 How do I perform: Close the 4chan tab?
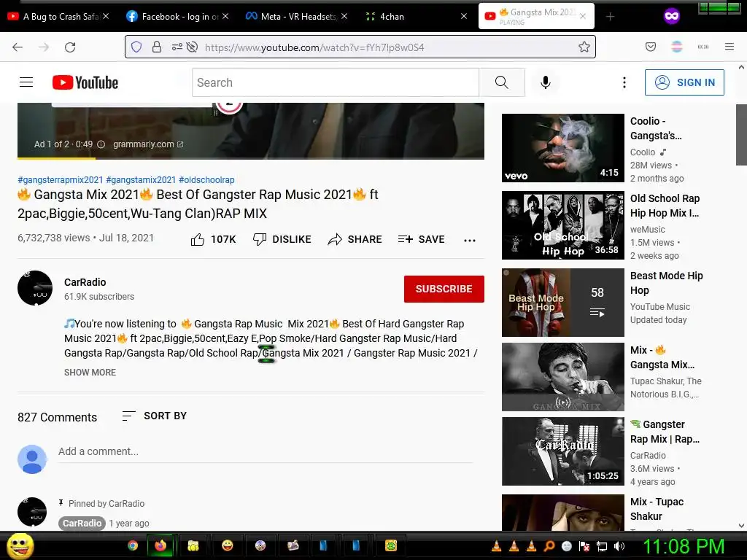(x=463, y=16)
